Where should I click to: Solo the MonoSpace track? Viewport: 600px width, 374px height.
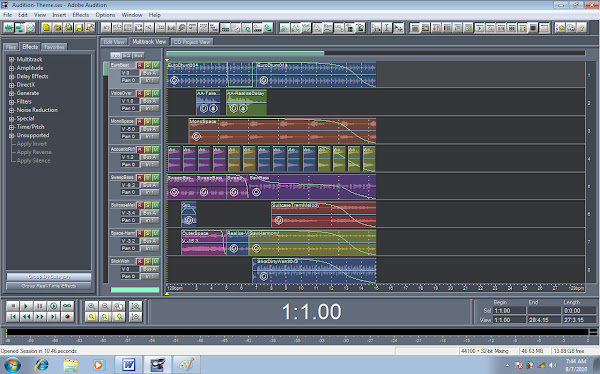(x=148, y=121)
